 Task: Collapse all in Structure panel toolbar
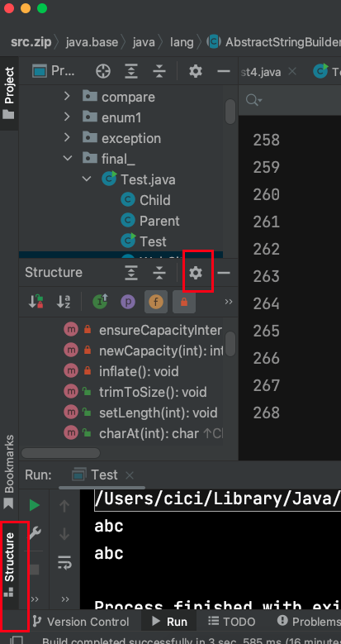(159, 273)
